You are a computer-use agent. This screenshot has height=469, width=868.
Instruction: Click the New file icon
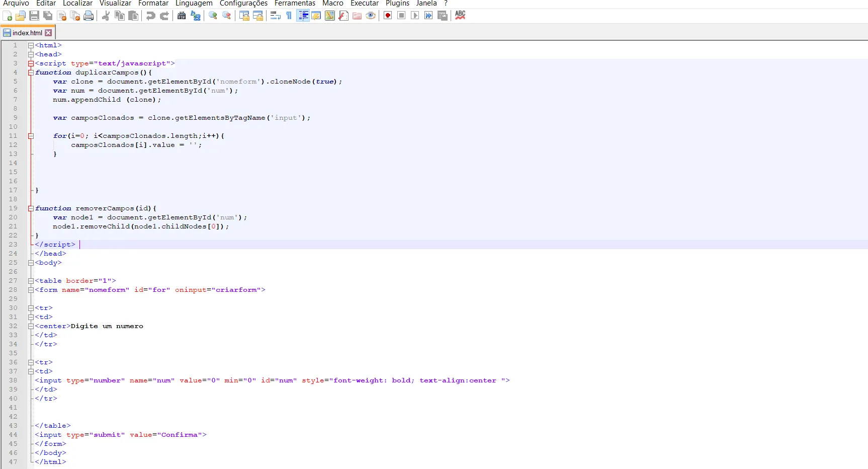point(8,16)
